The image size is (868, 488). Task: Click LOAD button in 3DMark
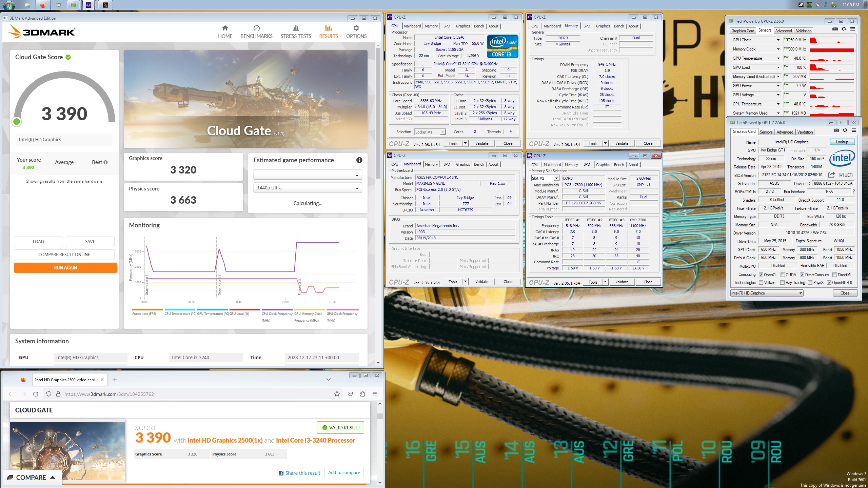[x=38, y=242]
